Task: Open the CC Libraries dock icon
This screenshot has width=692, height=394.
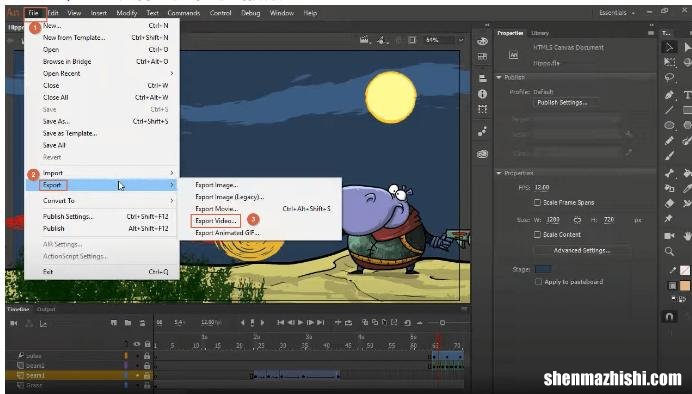Action: (x=482, y=154)
